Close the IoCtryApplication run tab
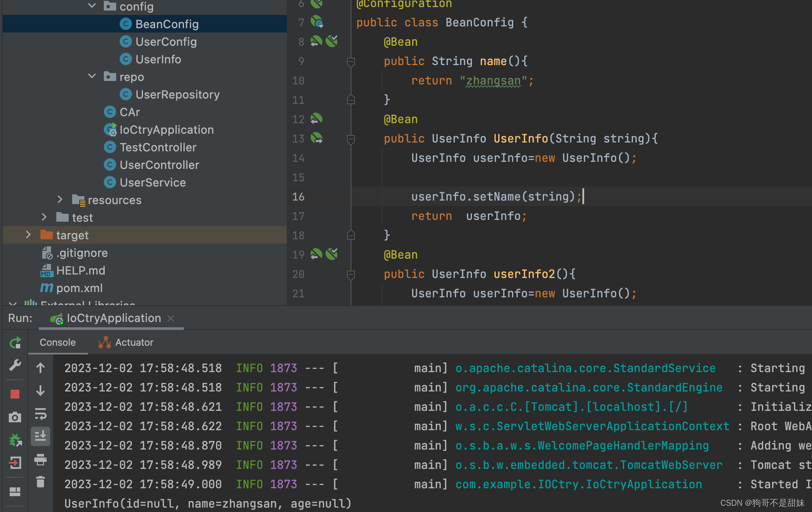This screenshot has height=512, width=812. [x=171, y=318]
